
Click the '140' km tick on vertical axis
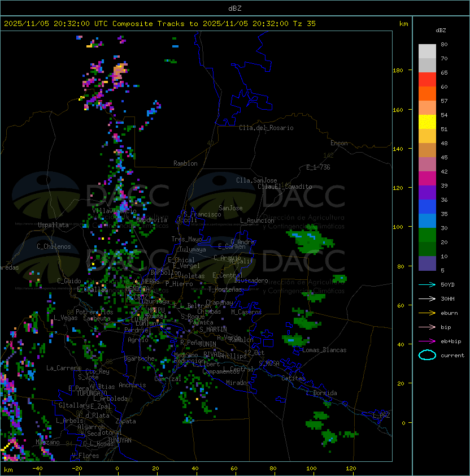[x=398, y=149]
